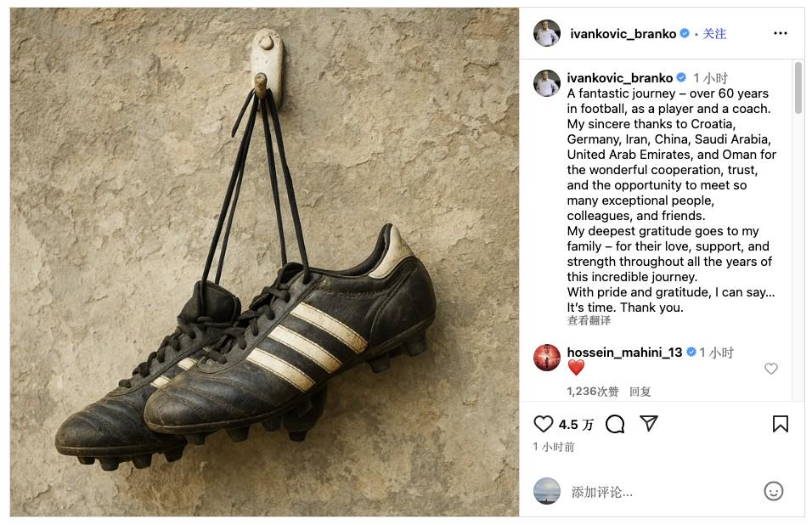
Task: Open hossein_mahini_13 profile link
Action: (624, 352)
